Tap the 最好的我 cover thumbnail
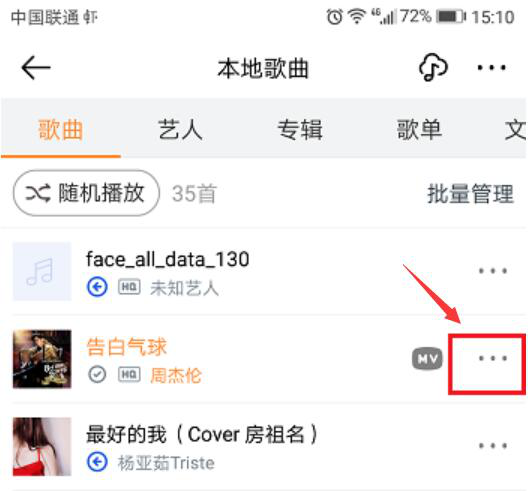 pos(42,446)
